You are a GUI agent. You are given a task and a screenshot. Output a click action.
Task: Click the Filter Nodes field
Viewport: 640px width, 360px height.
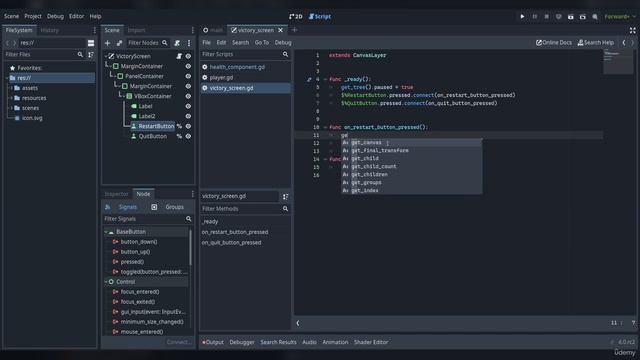pos(147,43)
